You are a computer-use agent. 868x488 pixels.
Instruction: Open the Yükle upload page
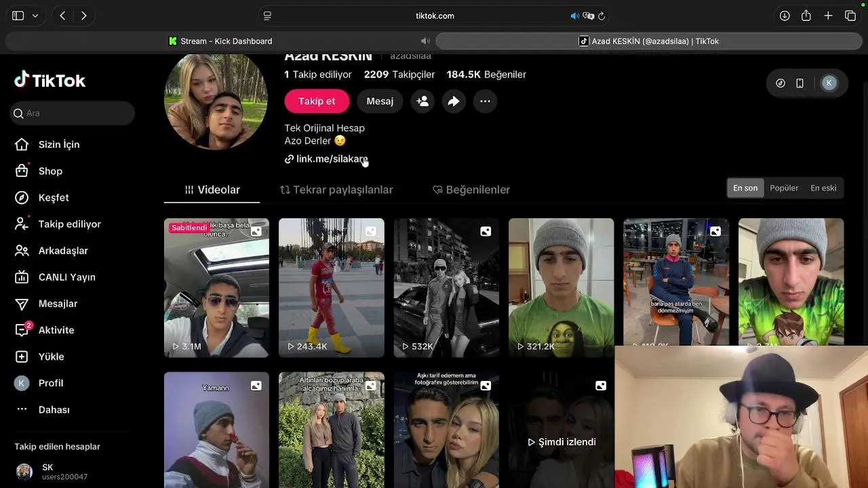click(39, 357)
